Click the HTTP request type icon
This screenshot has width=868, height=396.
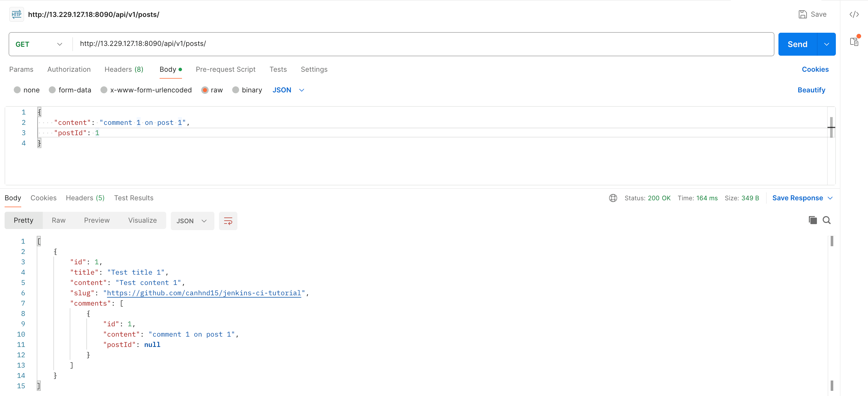tap(17, 14)
